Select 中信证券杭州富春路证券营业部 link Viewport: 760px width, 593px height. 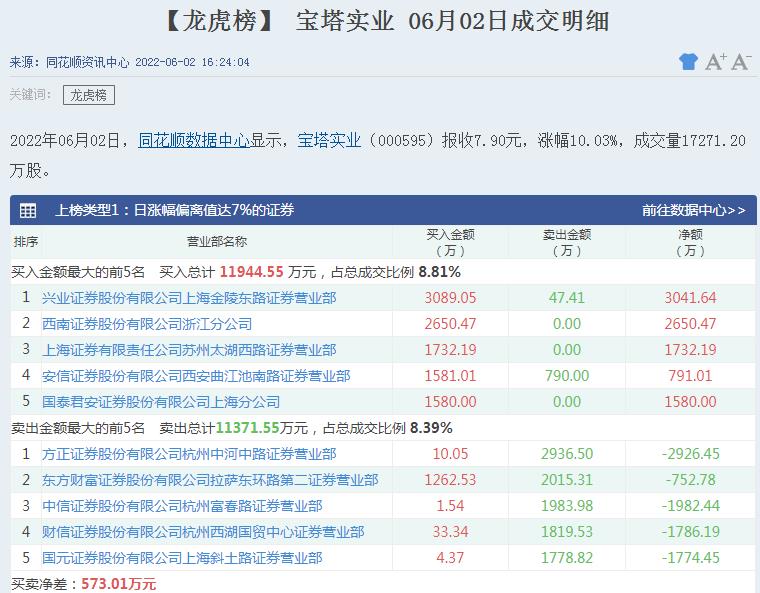tap(182, 506)
